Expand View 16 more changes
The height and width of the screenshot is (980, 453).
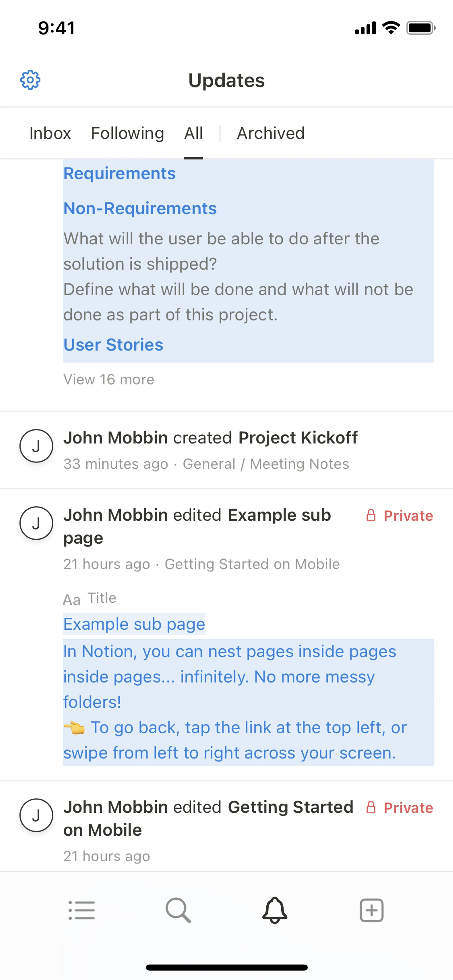109,379
